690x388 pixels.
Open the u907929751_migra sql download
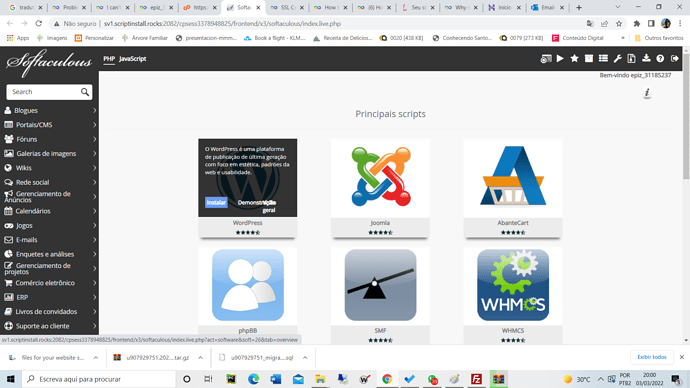pos(262,358)
